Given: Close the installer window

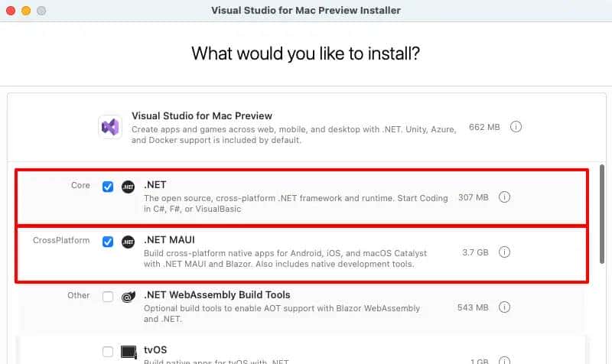Looking at the screenshot, I should point(11,11).
